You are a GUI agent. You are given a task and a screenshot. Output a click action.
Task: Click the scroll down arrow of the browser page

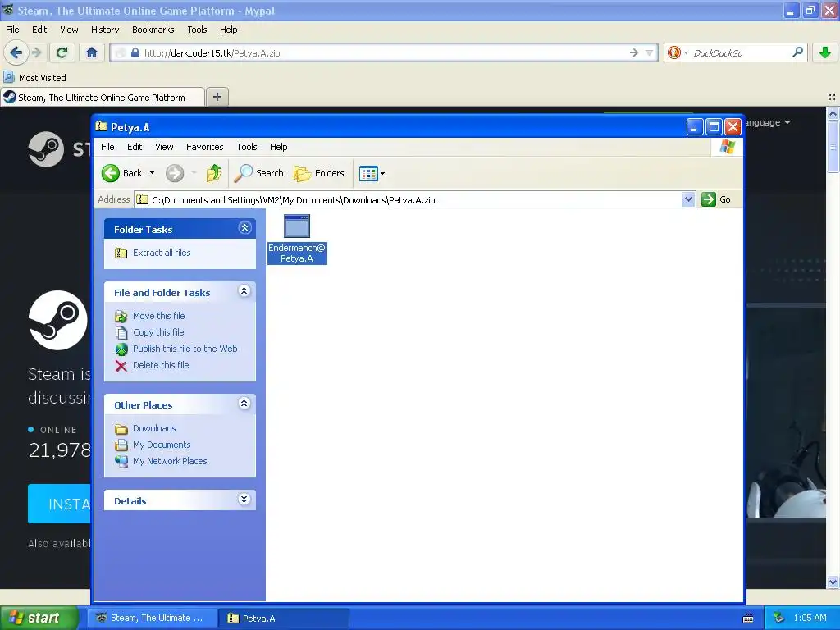[833, 582]
